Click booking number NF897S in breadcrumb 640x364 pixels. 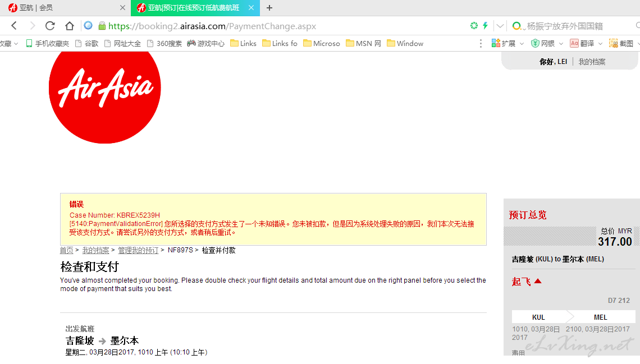(180, 250)
